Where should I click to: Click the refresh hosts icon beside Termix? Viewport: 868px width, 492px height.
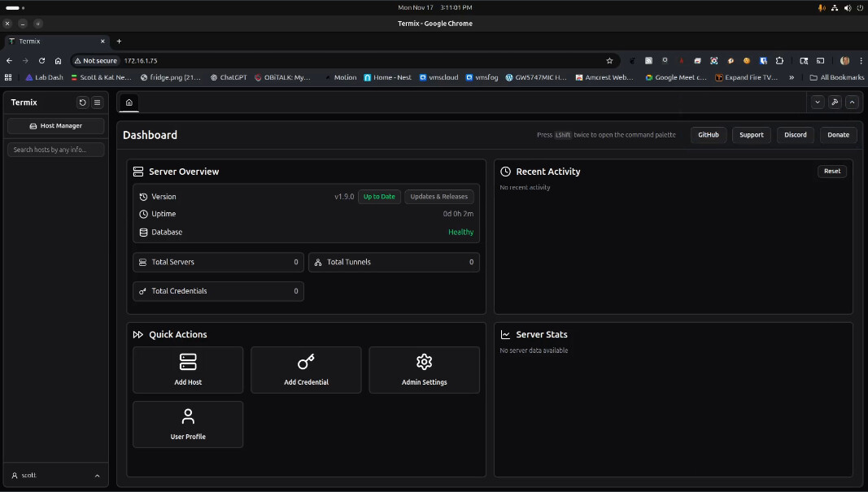coord(82,102)
